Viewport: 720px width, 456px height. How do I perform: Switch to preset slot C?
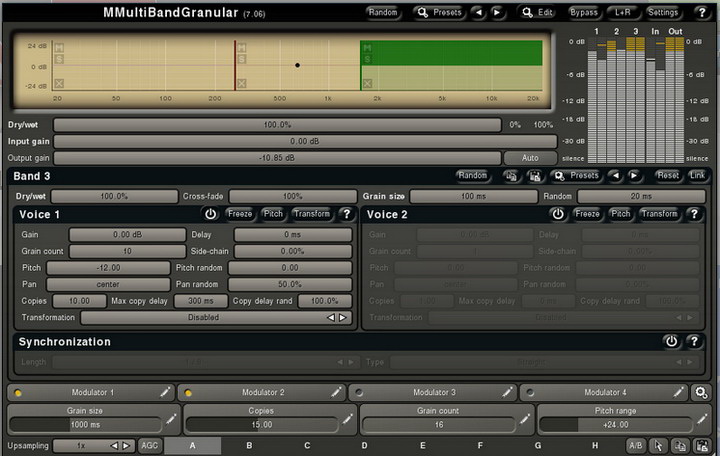(307, 445)
